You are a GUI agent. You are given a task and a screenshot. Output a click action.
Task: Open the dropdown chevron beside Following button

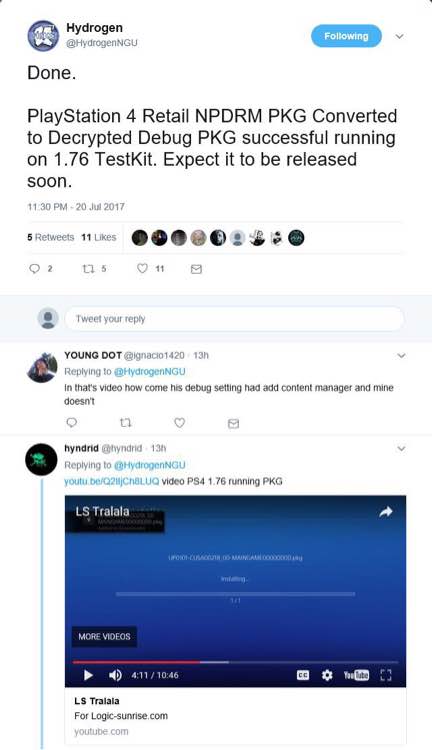(399, 36)
